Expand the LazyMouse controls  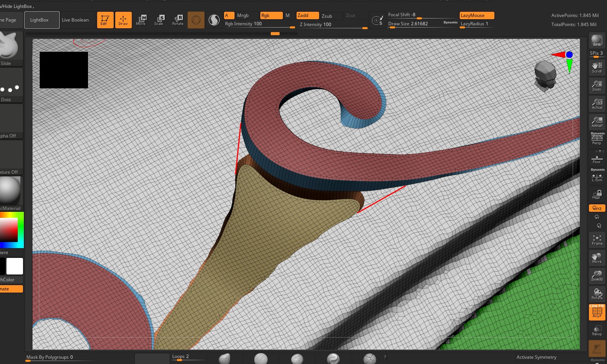(x=477, y=15)
